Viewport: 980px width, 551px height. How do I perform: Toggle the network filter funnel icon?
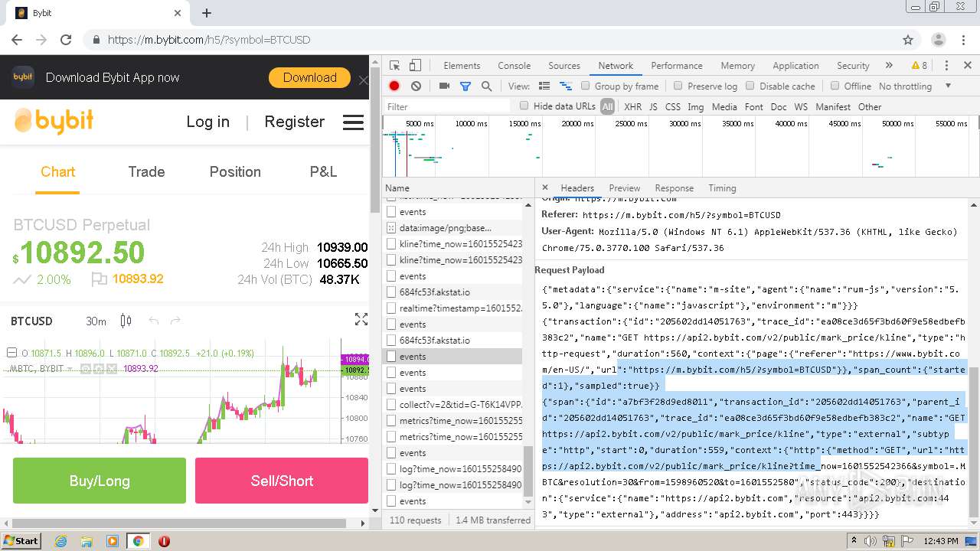click(x=465, y=86)
